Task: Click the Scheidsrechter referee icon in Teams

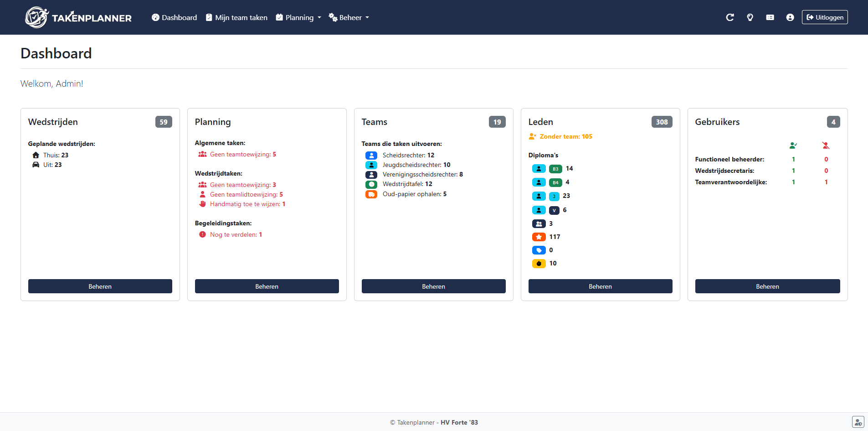Action: [x=371, y=155]
